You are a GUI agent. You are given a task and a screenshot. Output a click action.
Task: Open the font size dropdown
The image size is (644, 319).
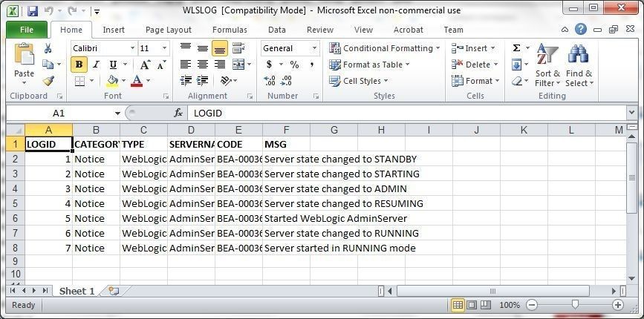[164, 48]
